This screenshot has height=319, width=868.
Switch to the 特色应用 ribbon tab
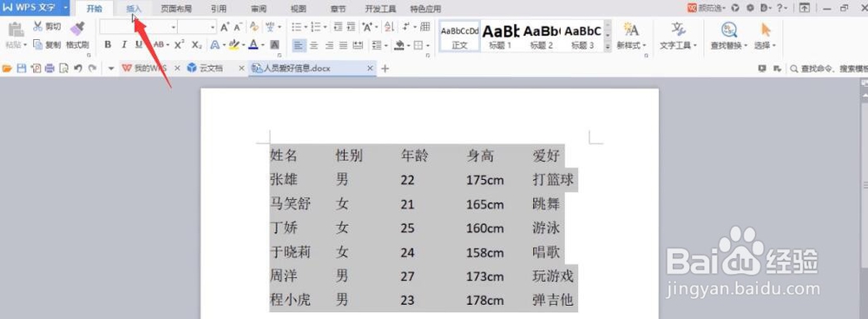click(x=425, y=9)
